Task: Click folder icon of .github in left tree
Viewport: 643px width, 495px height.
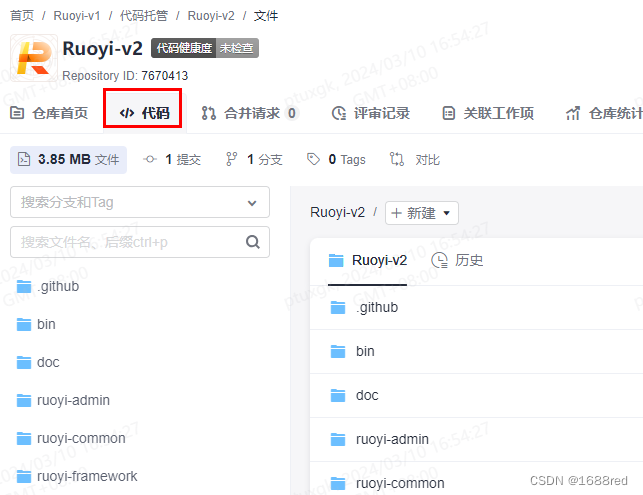Action: pyautogui.click(x=24, y=287)
